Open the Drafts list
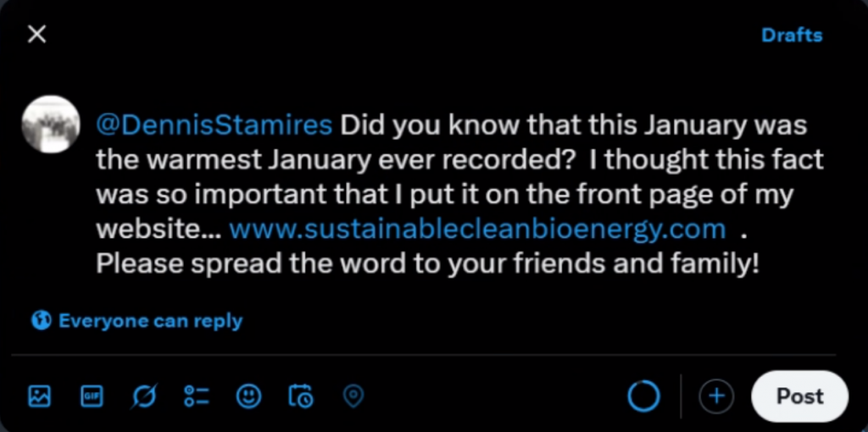 click(x=791, y=36)
